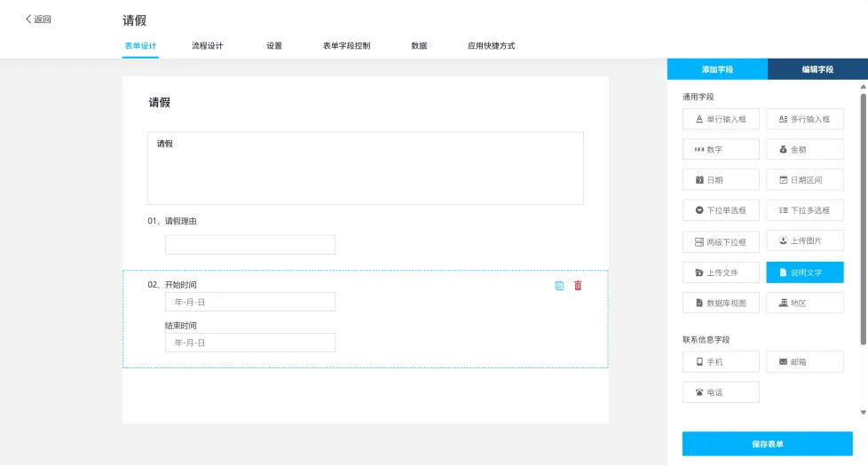868x465 pixels.
Task: Select the highlighted 说明文字 field button
Action: (805, 272)
